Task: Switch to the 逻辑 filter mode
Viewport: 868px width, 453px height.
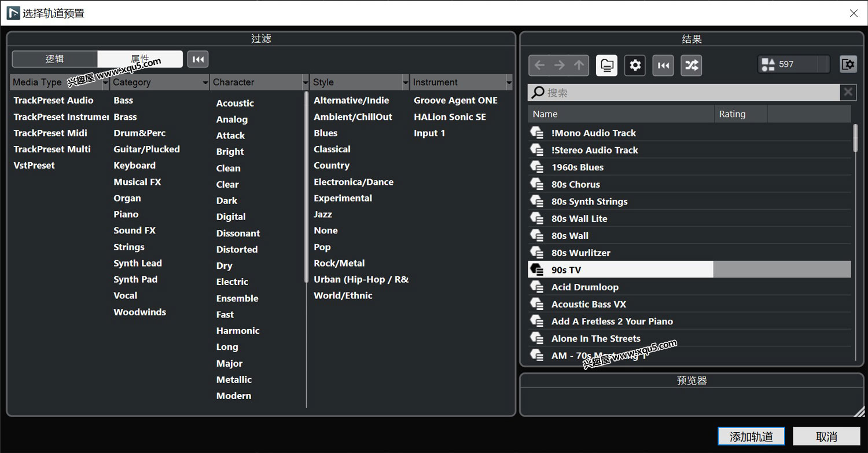Action: click(55, 59)
